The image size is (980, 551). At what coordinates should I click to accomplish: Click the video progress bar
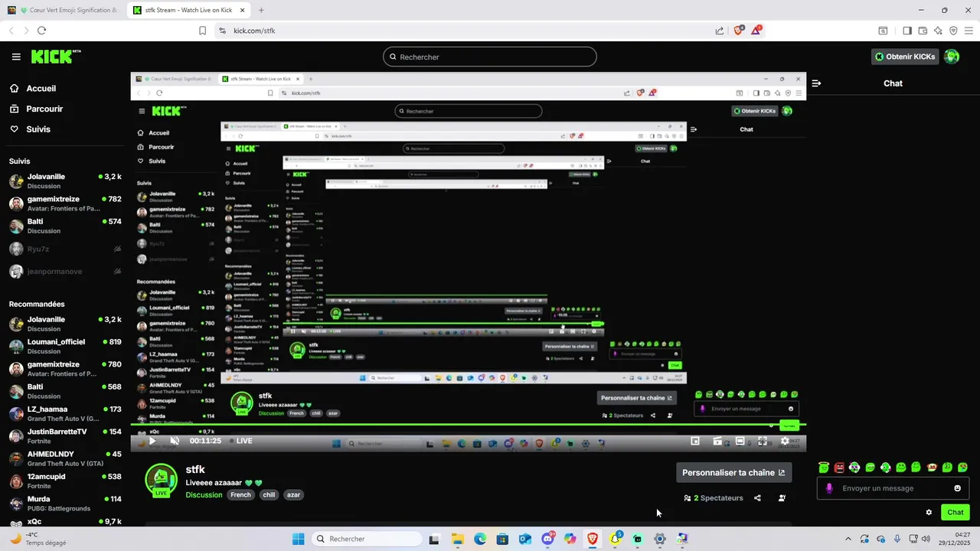click(x=468, y=425)
